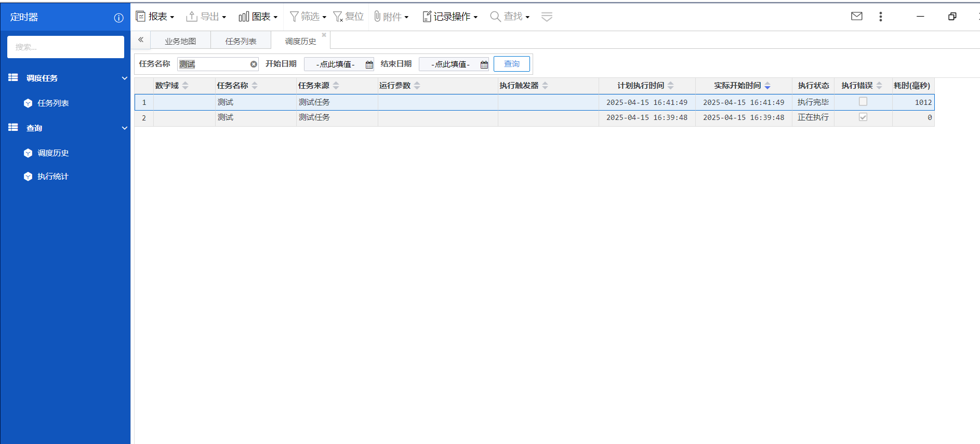Open the 开始日期 calendar picker icon
The width and height of the screenshot is (980, 444).
pyautogui.click(x=369, y=64)
